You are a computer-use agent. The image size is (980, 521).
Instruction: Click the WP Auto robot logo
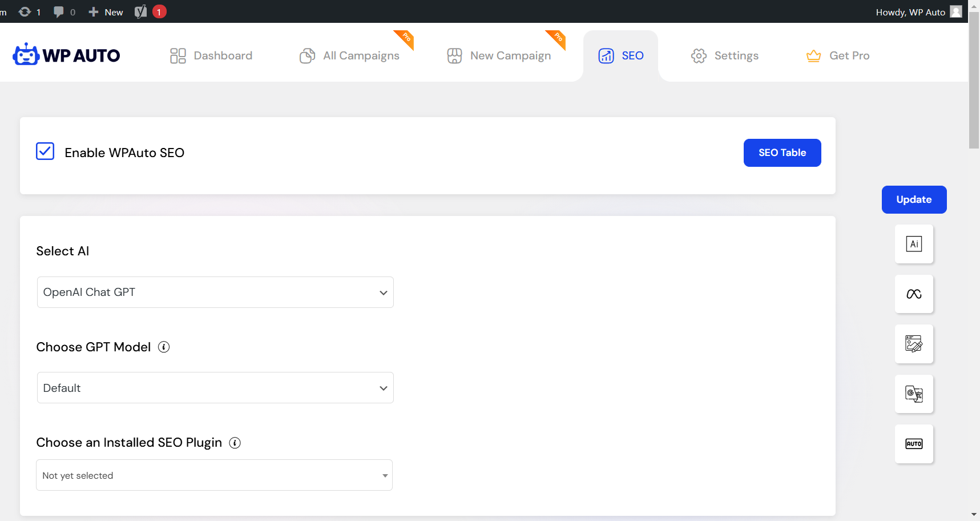66,55
